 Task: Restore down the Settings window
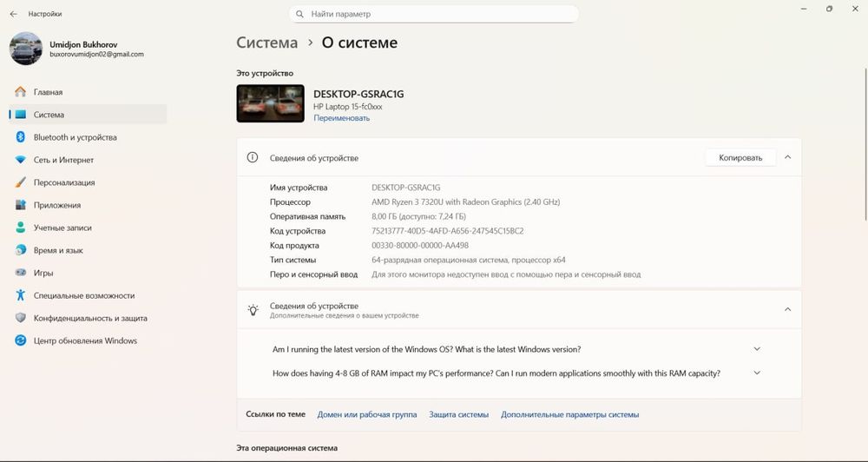pos(829,9)
